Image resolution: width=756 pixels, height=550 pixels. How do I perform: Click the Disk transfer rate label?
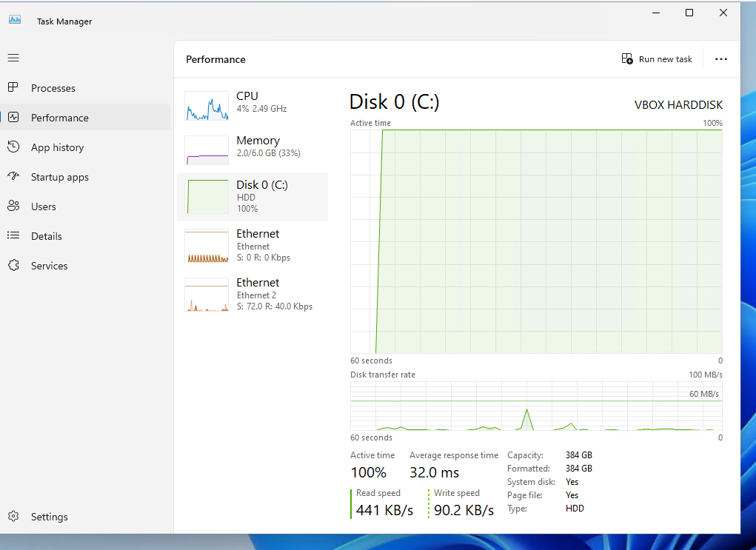[382, 375]
